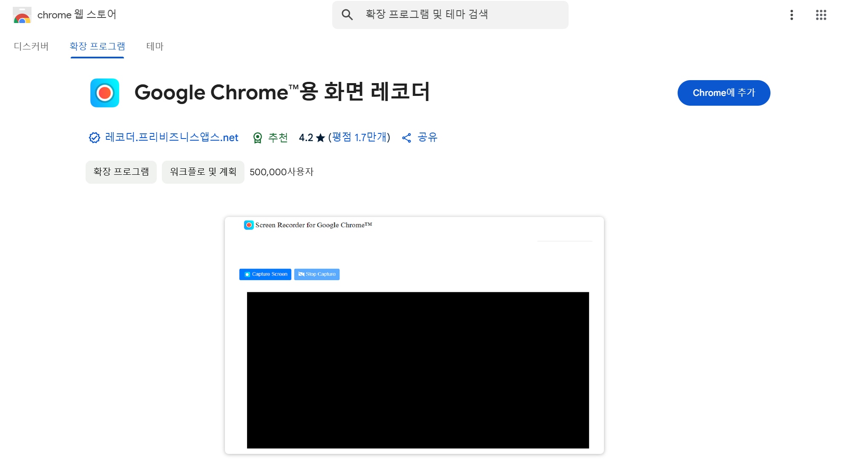The height and width of the screenshot is (465, 868).
Task: Click the Screen Recorder extension icon
Action: [105, 93]
